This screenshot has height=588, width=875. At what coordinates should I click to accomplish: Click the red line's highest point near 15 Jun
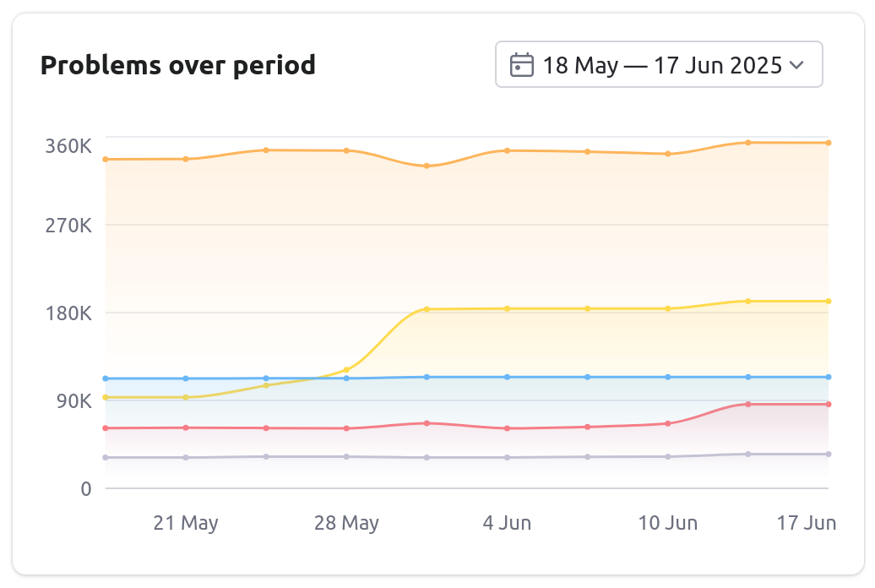(747, 406)
